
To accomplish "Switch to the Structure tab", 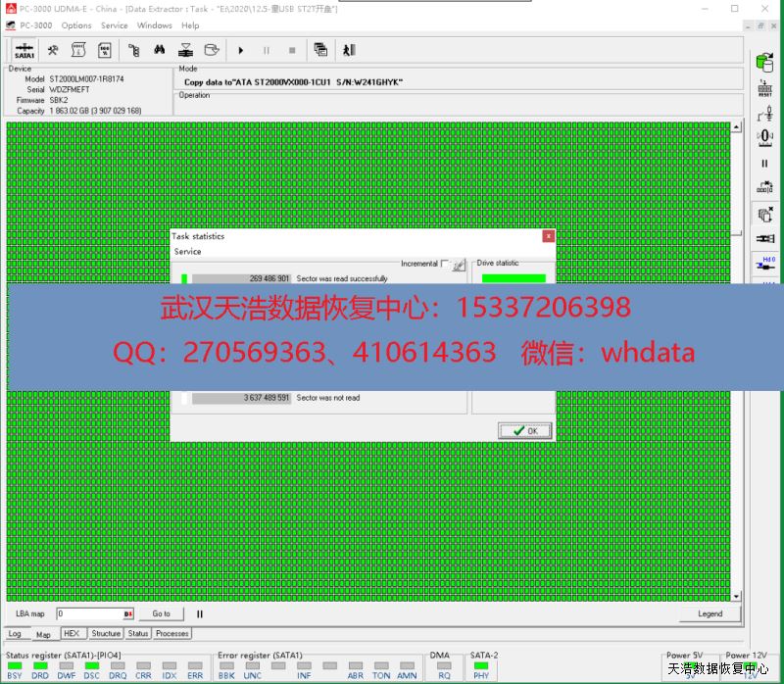I will [x=106, y=634].
